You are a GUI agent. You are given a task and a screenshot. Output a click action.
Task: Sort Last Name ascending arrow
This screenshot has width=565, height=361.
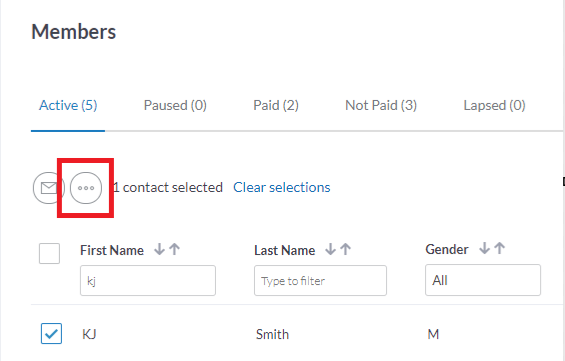[346, 249]
